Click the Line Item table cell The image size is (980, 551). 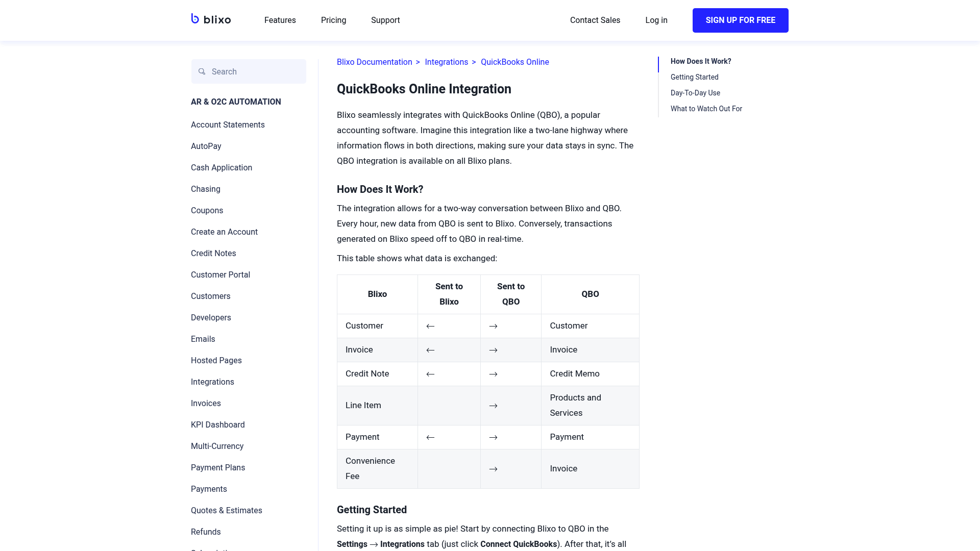(x=377, y=406)
